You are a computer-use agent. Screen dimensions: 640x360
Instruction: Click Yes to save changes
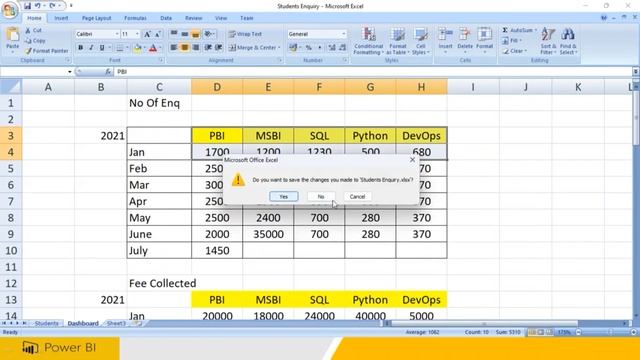(x=283, y=197)
